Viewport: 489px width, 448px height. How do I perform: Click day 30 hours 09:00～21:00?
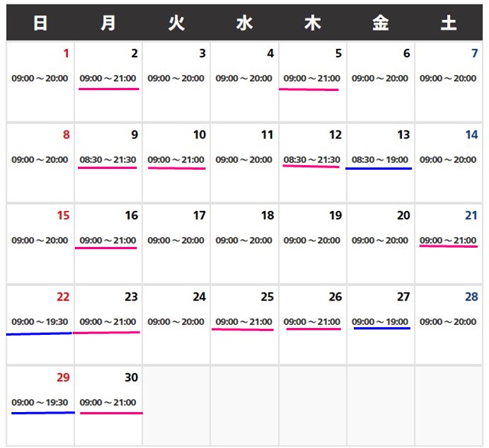[x=108, y=403]
